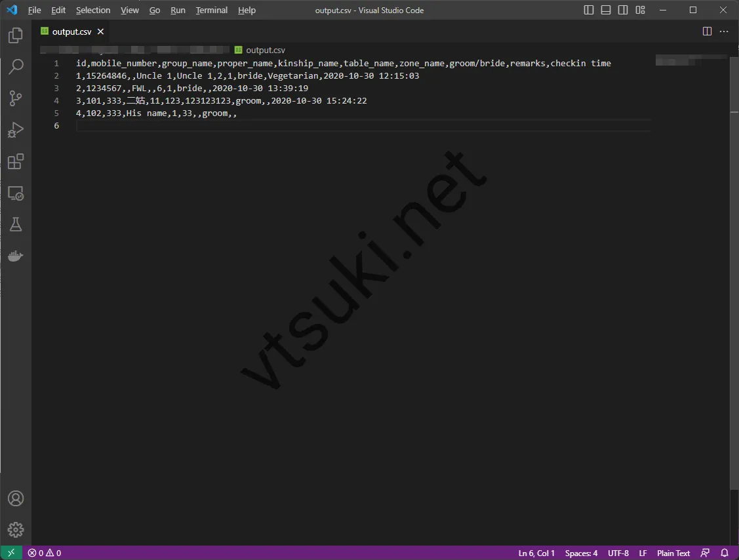Open the Extensions view icon
Screen dimensions: 739x560
[x=16, y=161]
